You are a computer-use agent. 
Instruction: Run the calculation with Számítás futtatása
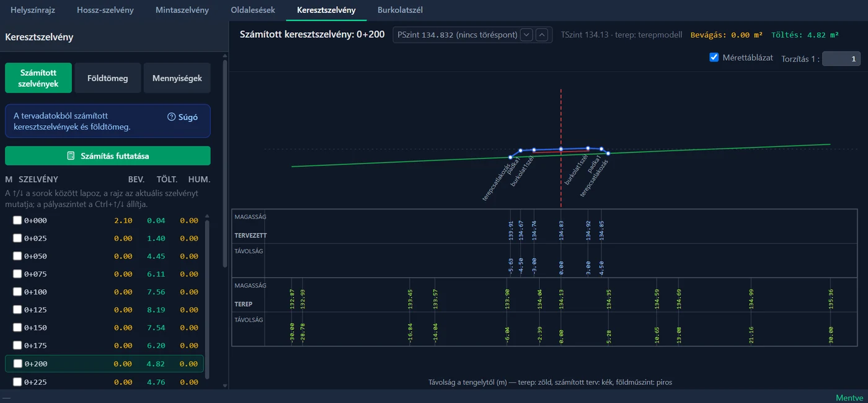click(108, 156)
